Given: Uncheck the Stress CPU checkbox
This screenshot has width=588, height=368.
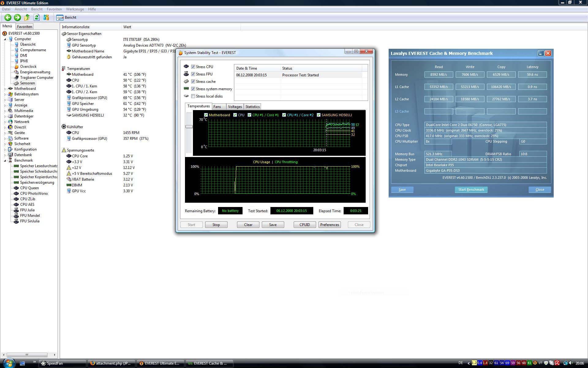Looking at the screenshot, I should tap(193, 67).
